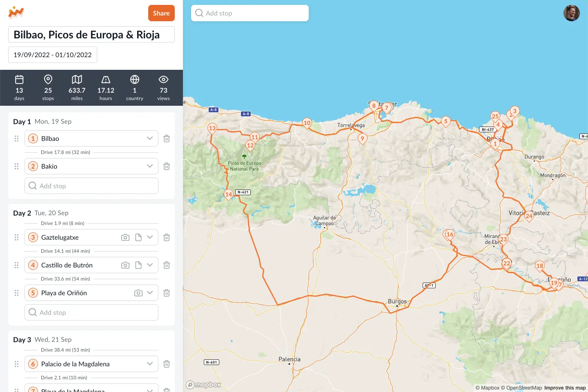Viewport: 588px width, 392px height.
Task: Click the camera icon on Playa de Oriñón
Action: tap(138, 293)
